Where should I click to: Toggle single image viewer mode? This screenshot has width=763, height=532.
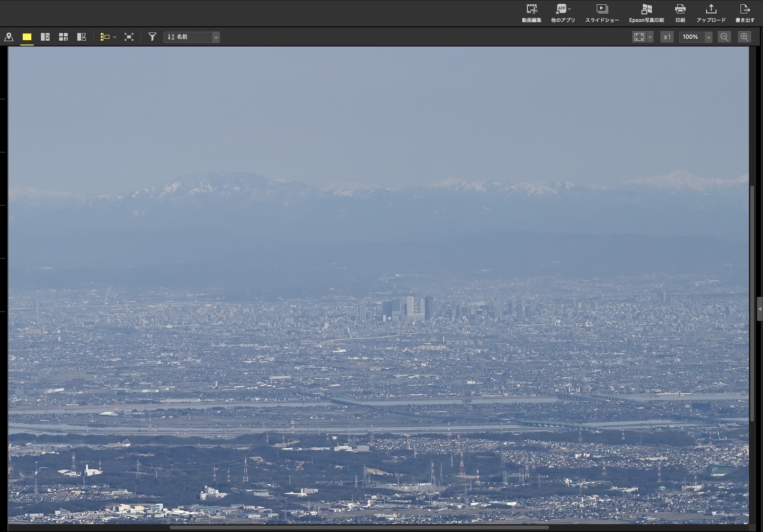pos(27,37)
